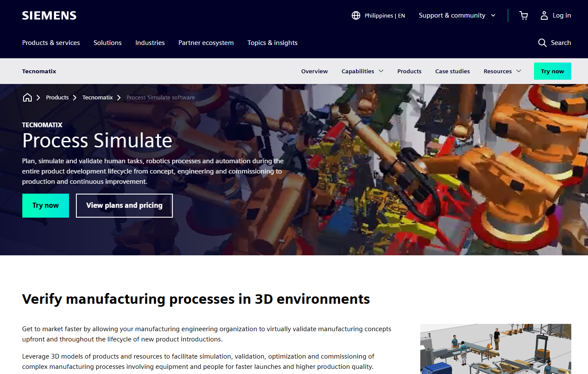Expand the Capabilities dropdown

click(362, 71)
